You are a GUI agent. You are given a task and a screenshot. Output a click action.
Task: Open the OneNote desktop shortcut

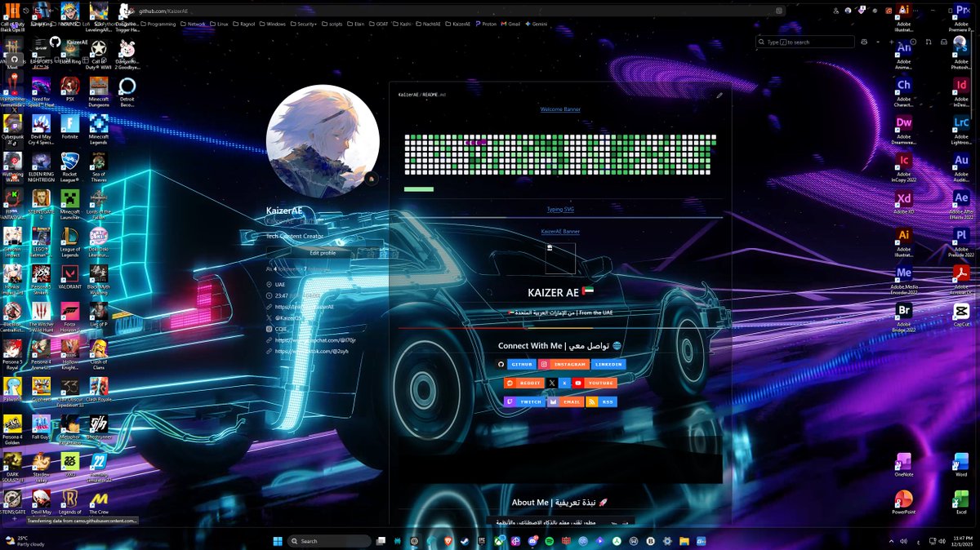903,464
